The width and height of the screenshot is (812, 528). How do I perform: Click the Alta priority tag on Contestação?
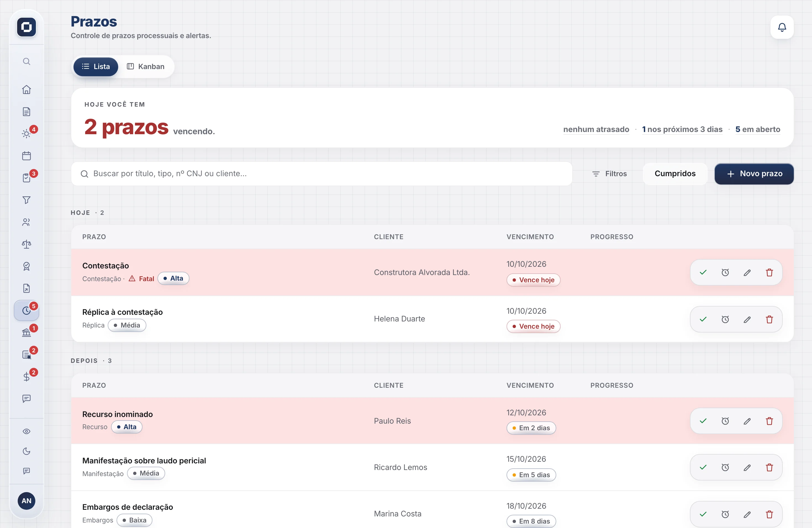tap(173, 278)
